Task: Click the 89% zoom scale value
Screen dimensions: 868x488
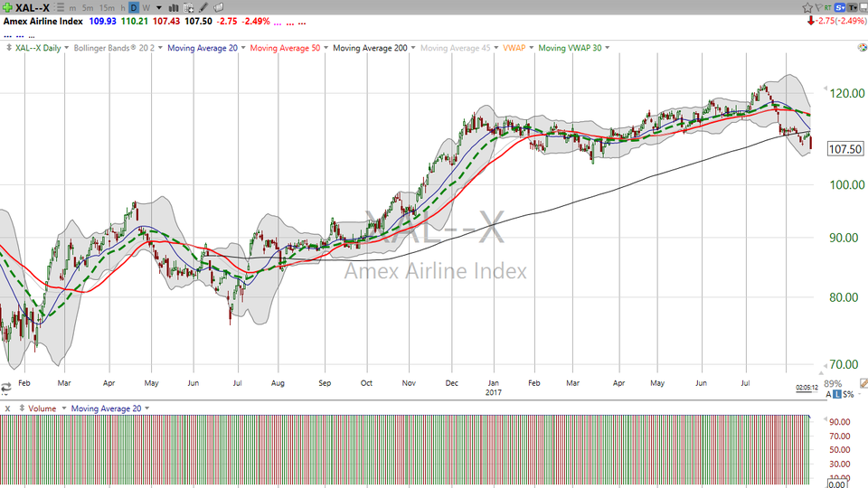Action: (833, 383)
